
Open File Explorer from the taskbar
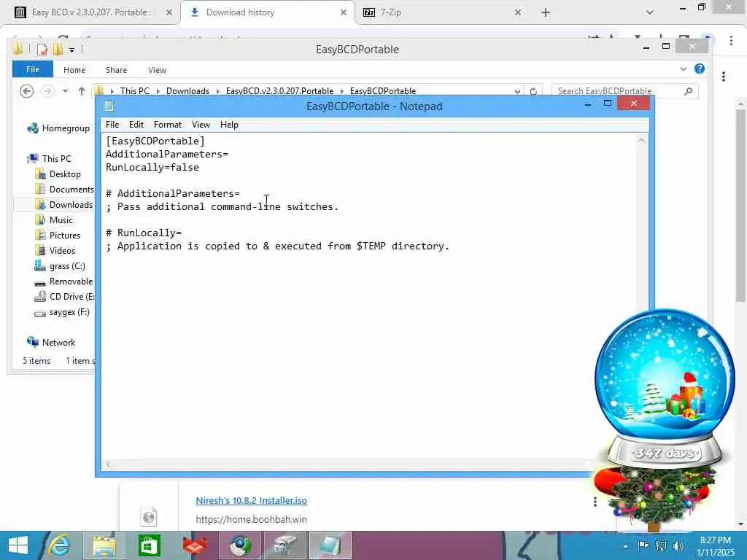click(x=104, y=545)
